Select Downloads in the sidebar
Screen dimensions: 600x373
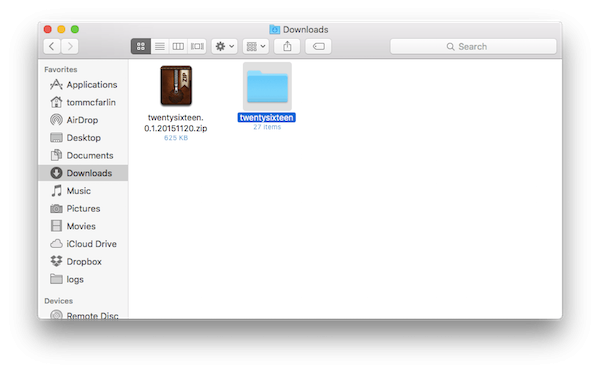(83, 173)
